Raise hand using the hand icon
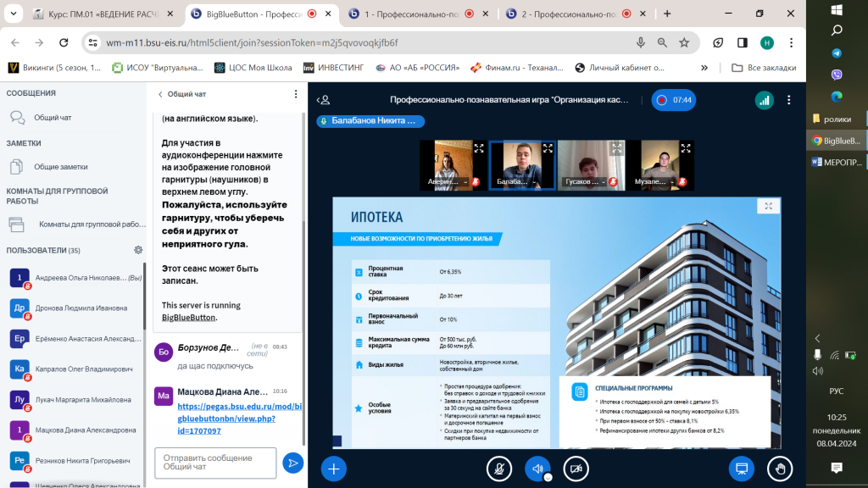The width and height of the screenshot is (868, 488). pyautogui.click(x=780, y=469)
